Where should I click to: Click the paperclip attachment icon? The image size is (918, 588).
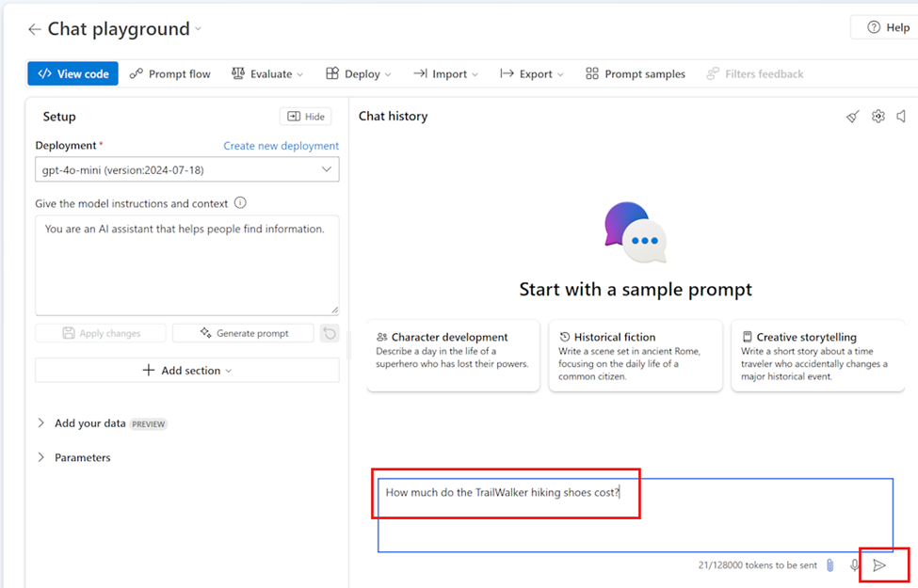click(x=830, y=565)
